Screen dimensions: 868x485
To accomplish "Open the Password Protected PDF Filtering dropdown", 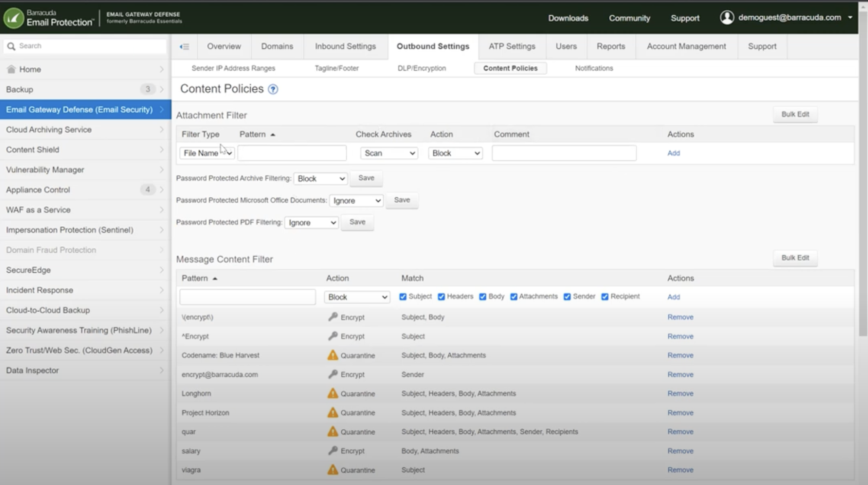I will click(x=311, y=223).
